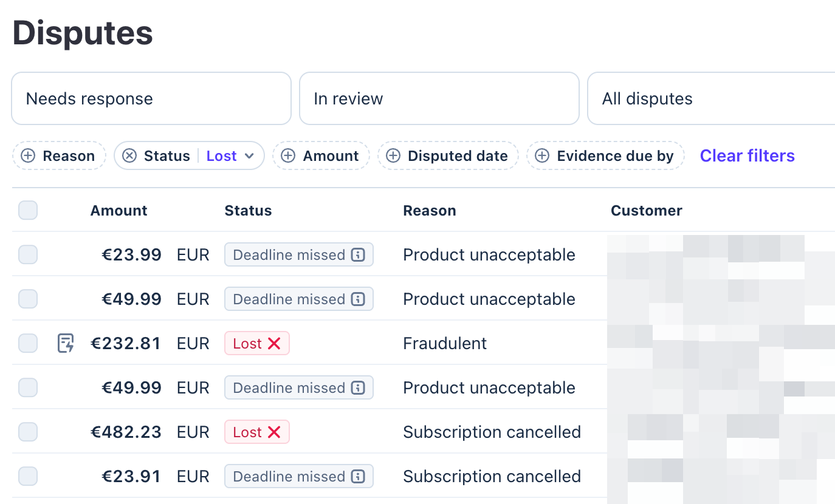
Task: Click the Status column header
Action: pyautogui.click(x=248, y=211)
